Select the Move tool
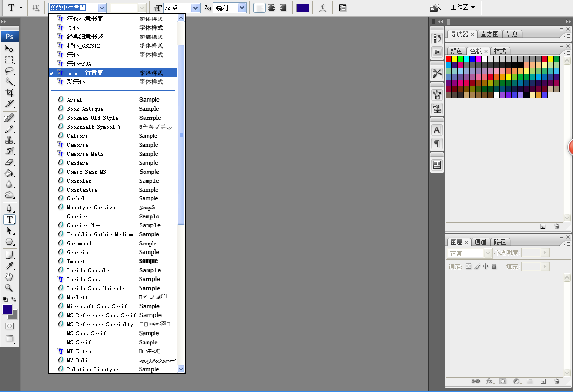The height and width of the screenshot is (392, 573). pos(9,48)
